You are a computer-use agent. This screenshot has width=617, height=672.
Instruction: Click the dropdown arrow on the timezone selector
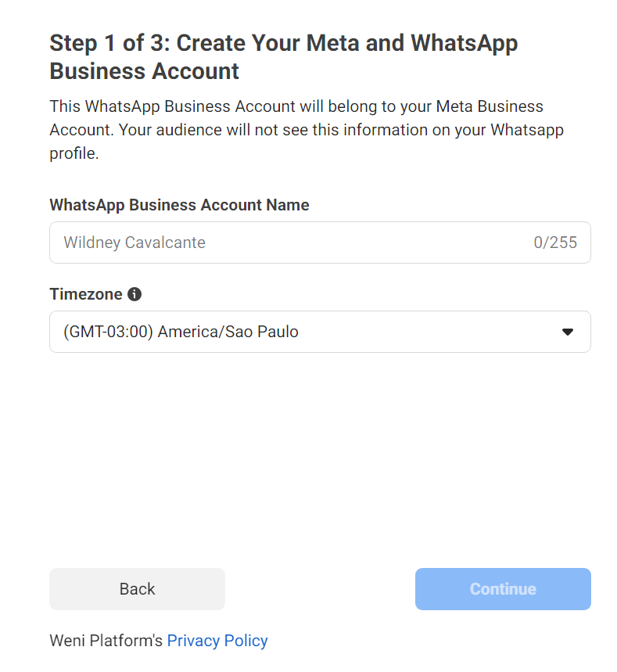(566, 331)
